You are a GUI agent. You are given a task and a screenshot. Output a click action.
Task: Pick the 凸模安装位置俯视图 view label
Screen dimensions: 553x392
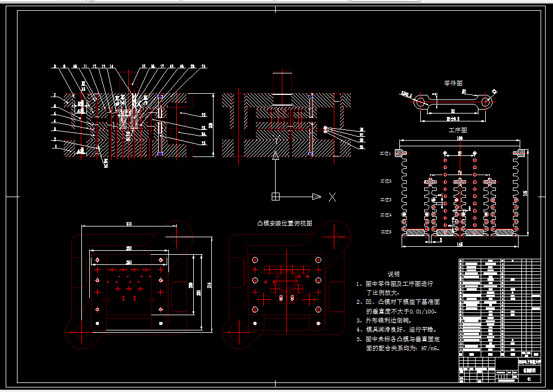point(285,223)
